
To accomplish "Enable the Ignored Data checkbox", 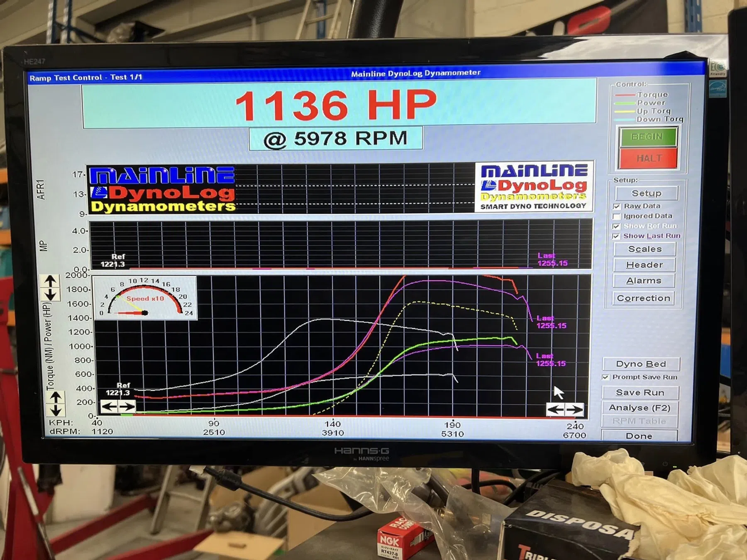I will coord(617,216).
